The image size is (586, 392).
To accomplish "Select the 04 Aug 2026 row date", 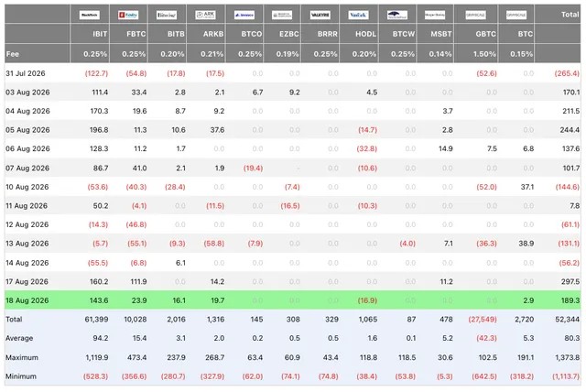I will pyautogui.click(x=27, y=111).
